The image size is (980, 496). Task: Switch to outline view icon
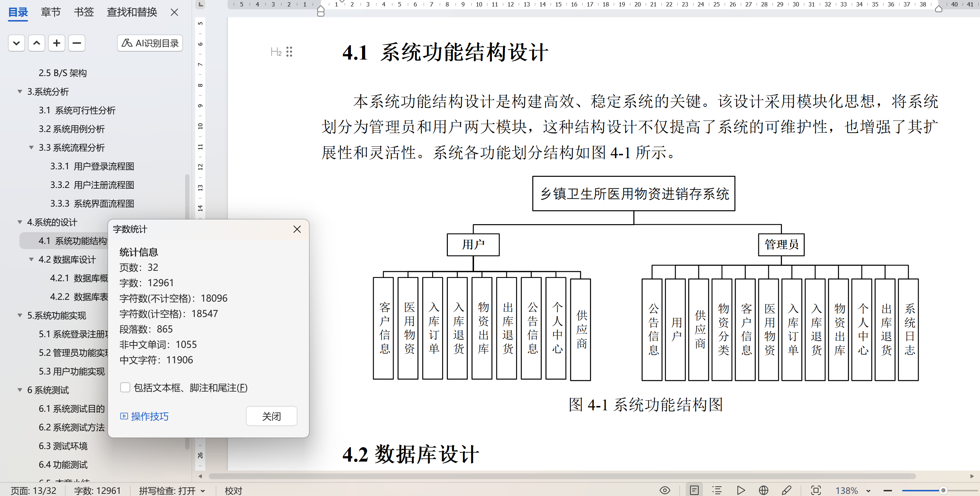point(717,490)
